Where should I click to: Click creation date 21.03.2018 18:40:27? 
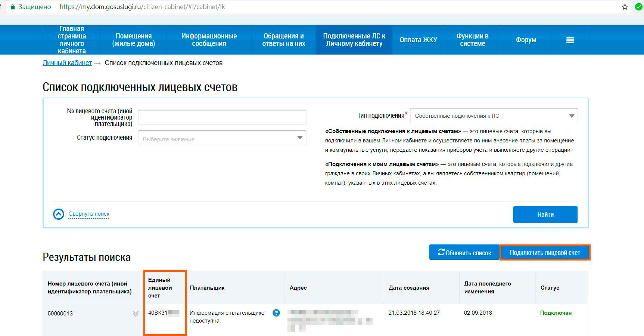click(x=414, y=313)
